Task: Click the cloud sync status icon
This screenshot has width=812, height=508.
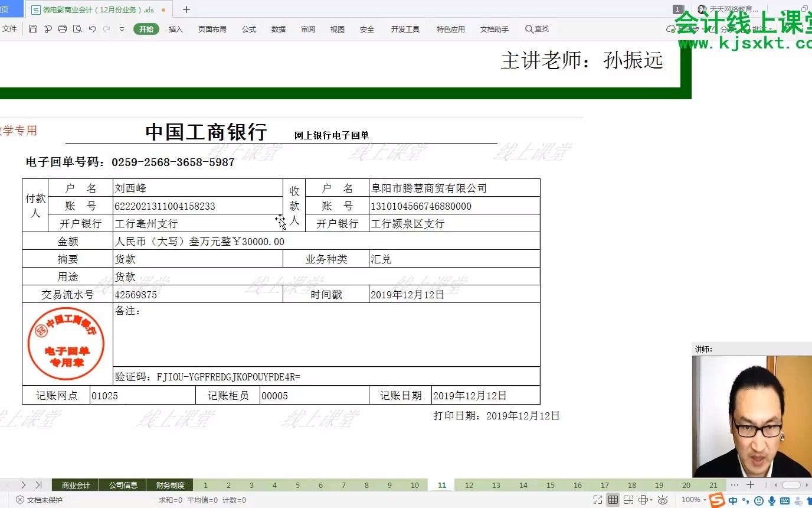Action: click(x=671, y=29)
